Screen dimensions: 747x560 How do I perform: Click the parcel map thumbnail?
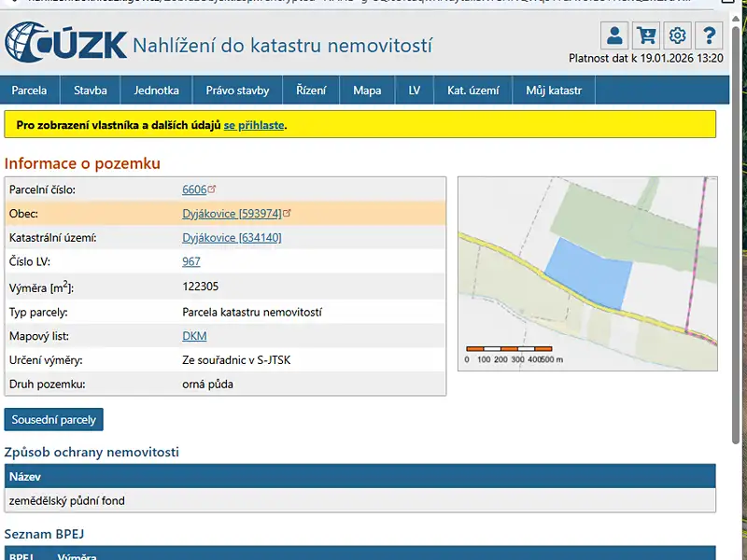click(587, 273)
